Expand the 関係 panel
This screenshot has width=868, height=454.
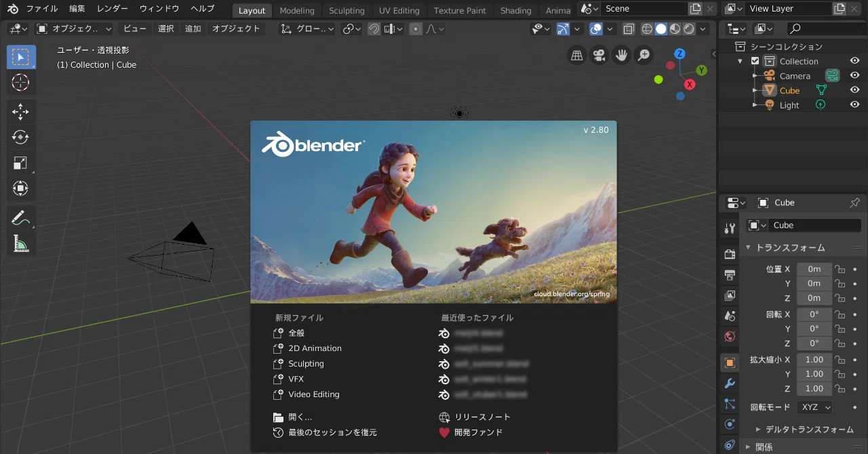(x=749, y=447)
